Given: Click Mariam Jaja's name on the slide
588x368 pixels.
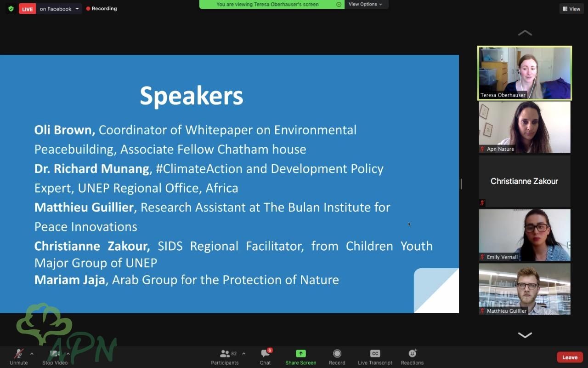Looking at the screenshot, I should tap(70, 280).
